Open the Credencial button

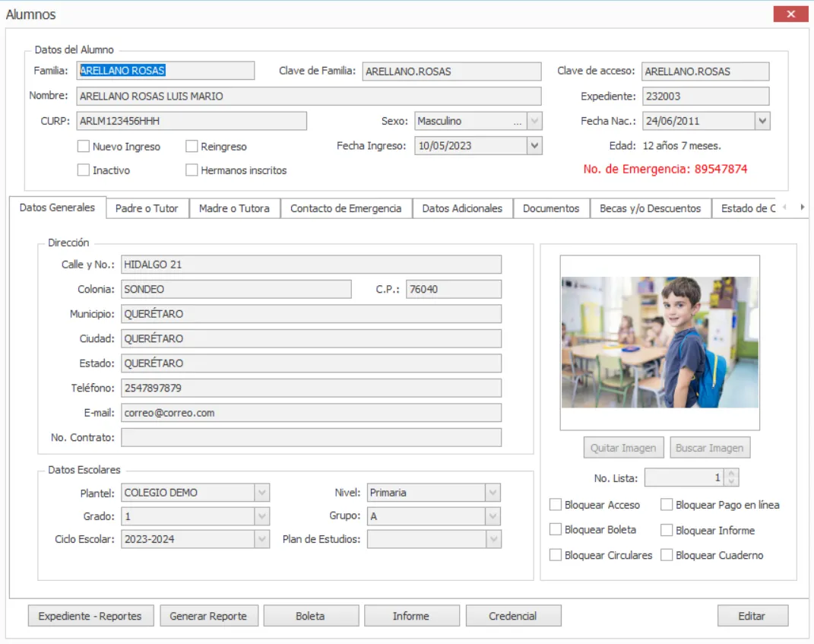[512, 616]
